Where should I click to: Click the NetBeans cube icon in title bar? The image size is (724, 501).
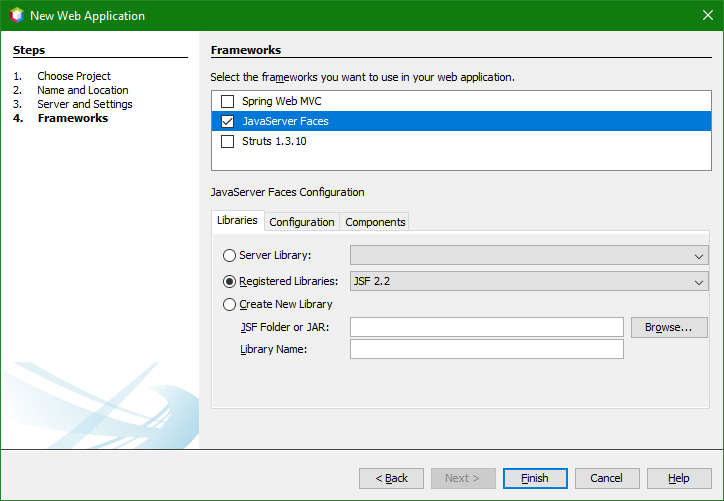(17, 15)
